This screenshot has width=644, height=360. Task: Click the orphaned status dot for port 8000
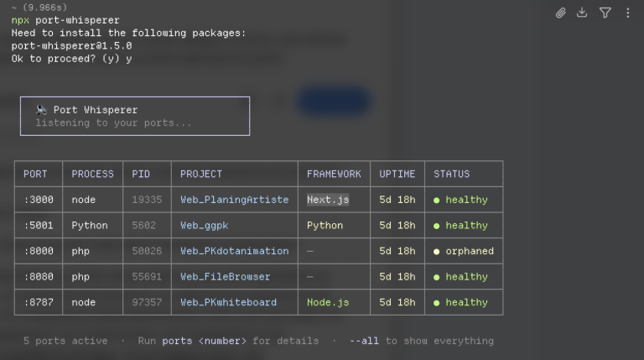pyautogui.click(x=437, y=252)
